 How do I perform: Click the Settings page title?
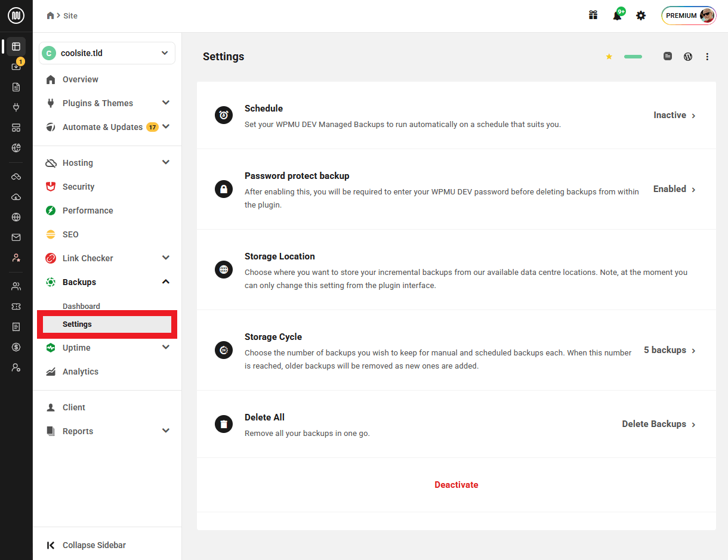click(x=224, y=57)
